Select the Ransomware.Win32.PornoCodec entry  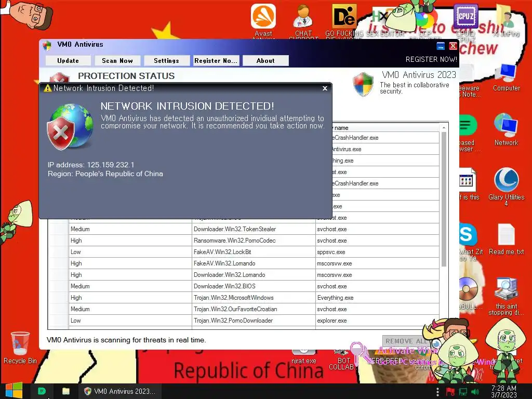(254, 241)
